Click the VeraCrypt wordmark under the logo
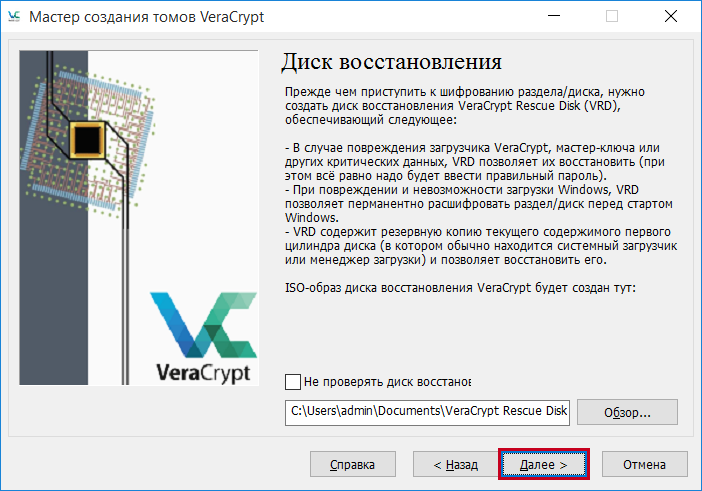This screenshot has height=491, width=702. tap(207, 375)
